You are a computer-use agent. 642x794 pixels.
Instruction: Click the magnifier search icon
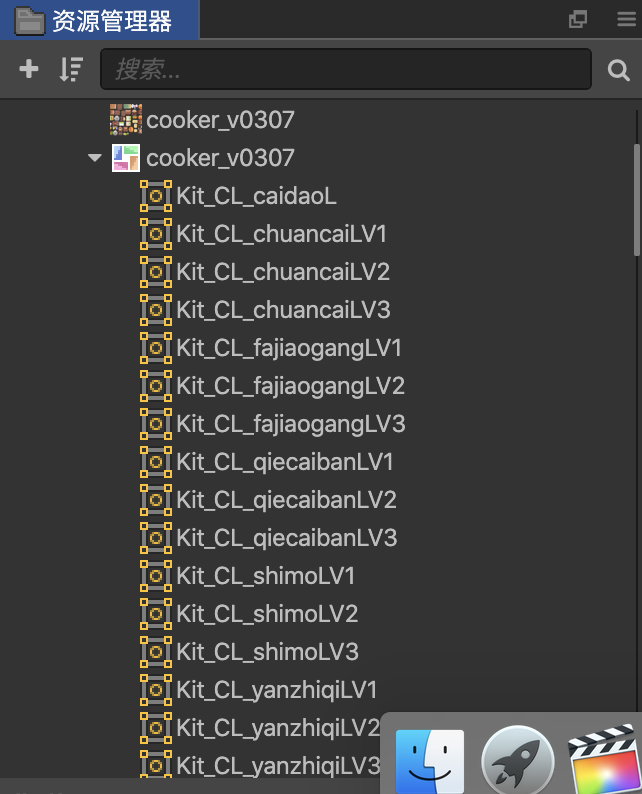click(618, 70)
